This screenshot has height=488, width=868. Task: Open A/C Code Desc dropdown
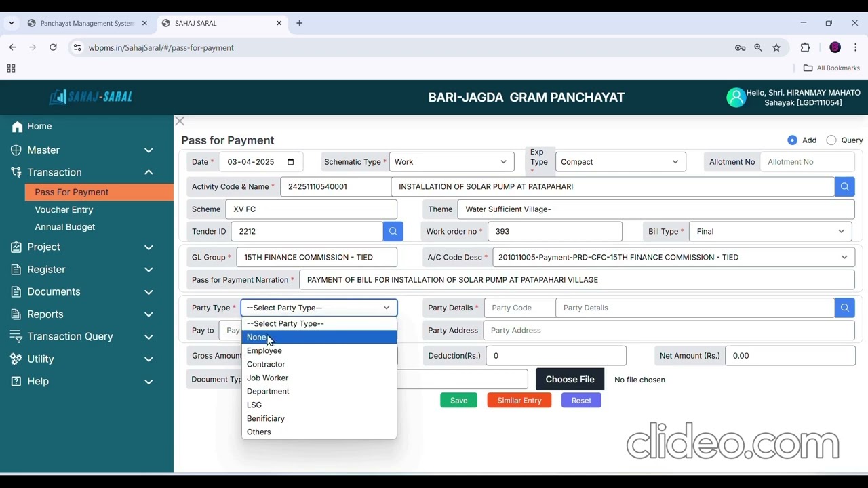click(x=673, y=258)
